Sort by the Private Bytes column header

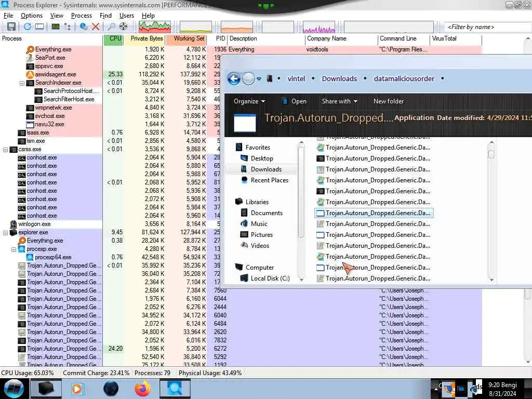[145, 38]
